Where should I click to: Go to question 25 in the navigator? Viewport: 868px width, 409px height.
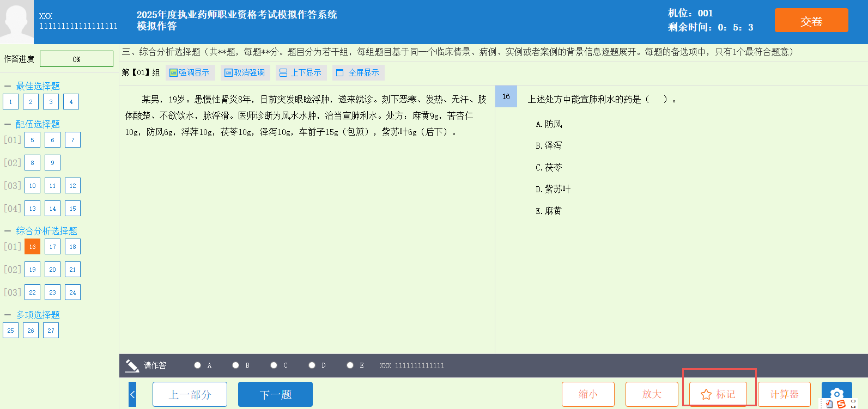pos(10,331)
